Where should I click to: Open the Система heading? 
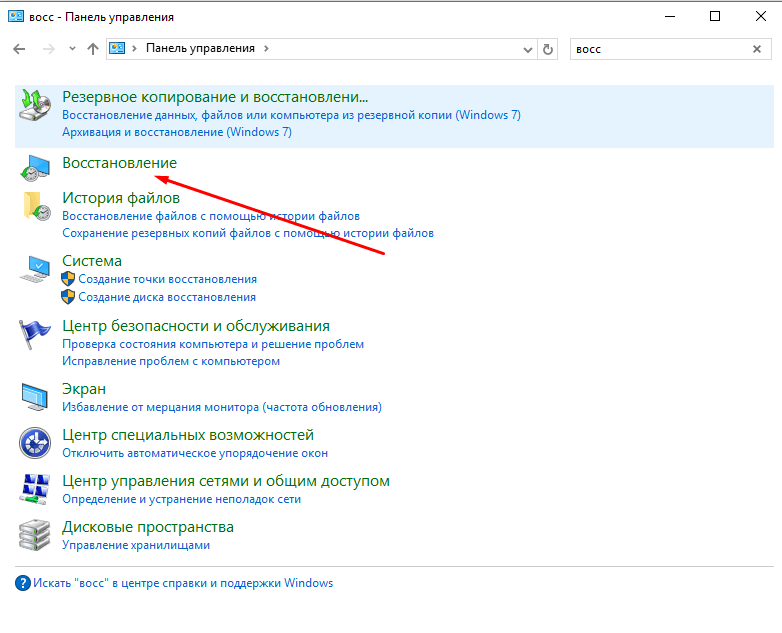pos(92,261)
